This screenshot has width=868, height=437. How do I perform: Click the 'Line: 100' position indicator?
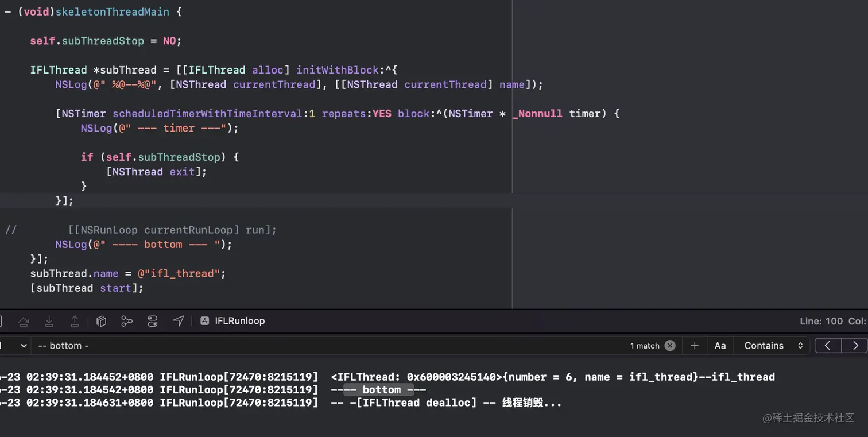[821, 321]
